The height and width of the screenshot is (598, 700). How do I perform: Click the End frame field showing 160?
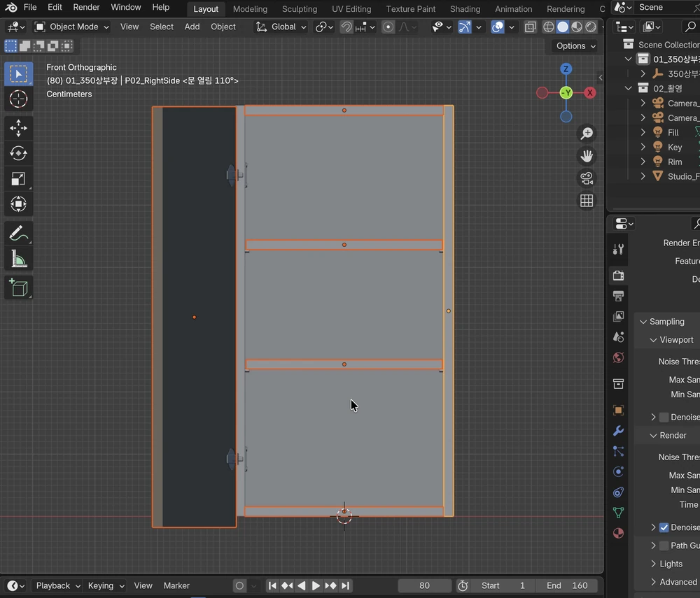(x=566, y=585)
